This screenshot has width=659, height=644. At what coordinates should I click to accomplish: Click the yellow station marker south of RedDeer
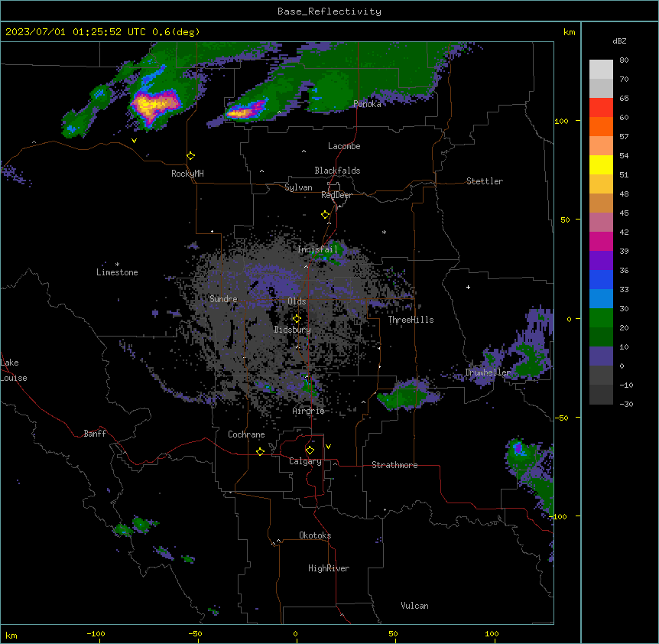tap(326, 215)
